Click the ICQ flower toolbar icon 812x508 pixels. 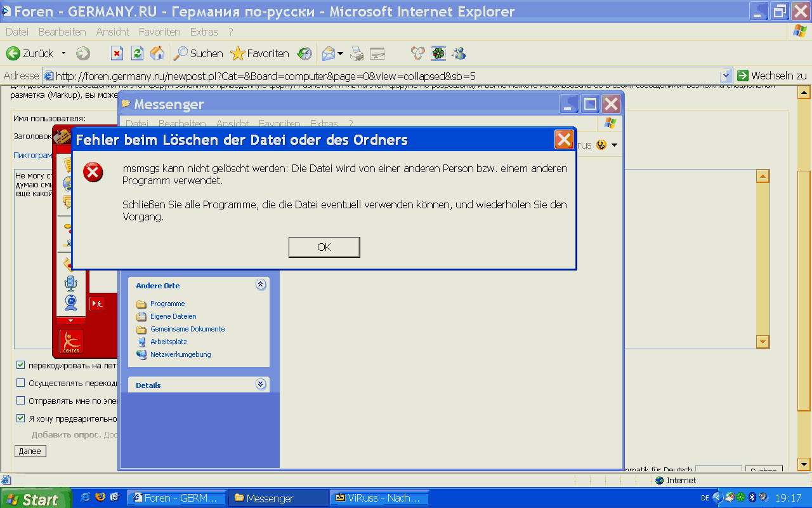pyautogui.click(x=438, y=53)
